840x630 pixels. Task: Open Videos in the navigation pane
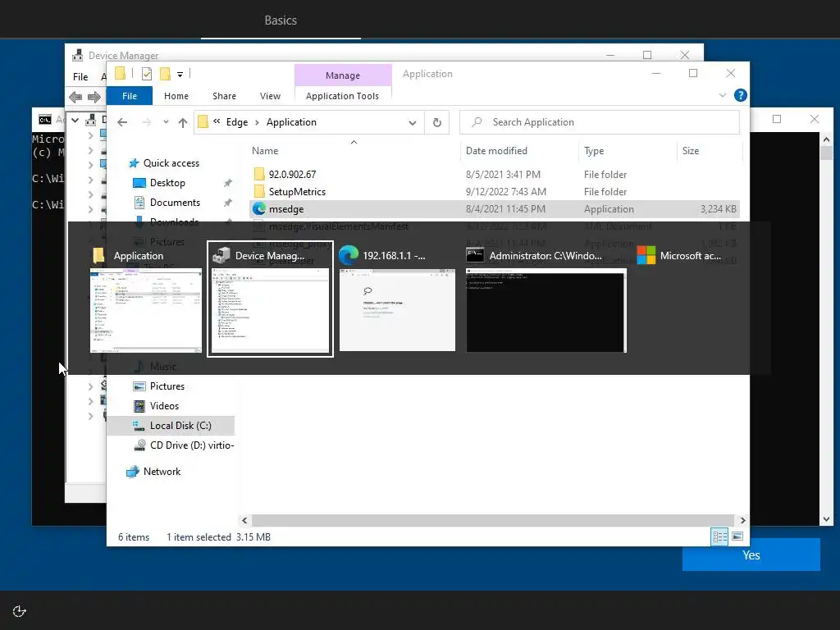tap(164, 406)
